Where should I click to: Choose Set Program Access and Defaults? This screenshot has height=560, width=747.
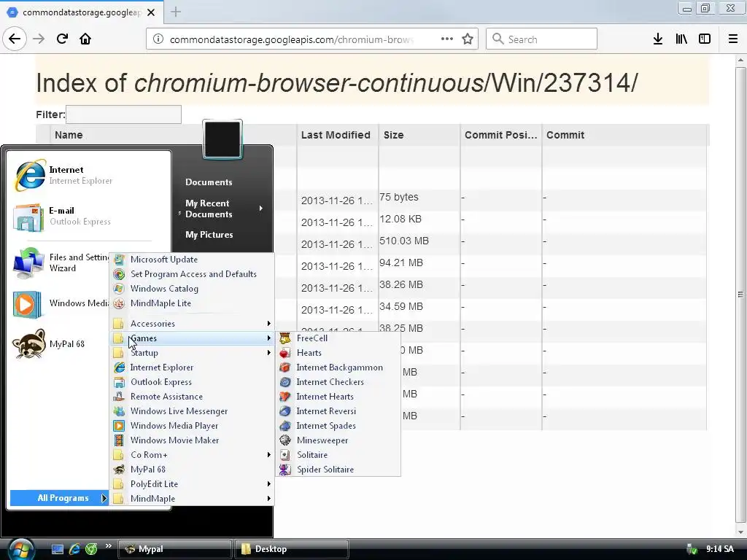(x=193, y=274)
